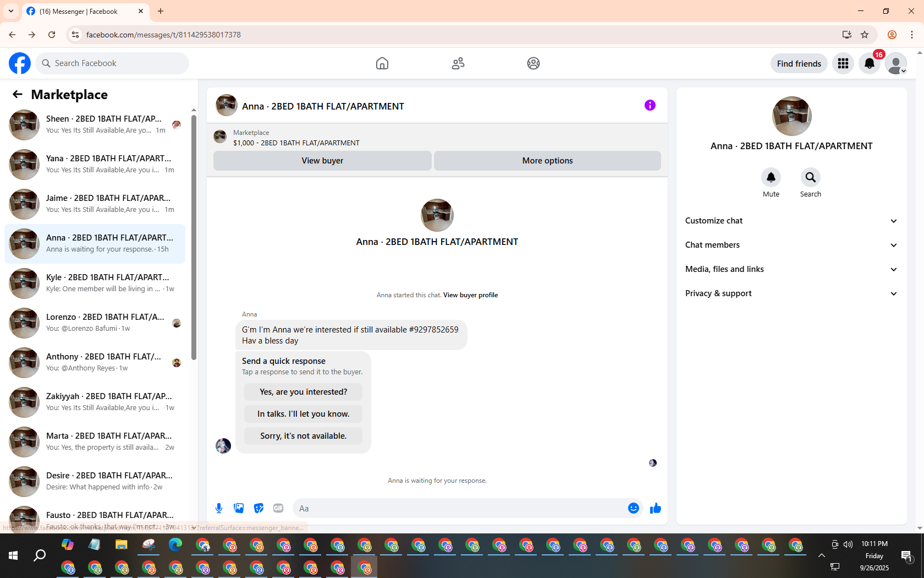Open the Lorenzo conversation
Screen dimensions: 924x578
tap(95, 323)
